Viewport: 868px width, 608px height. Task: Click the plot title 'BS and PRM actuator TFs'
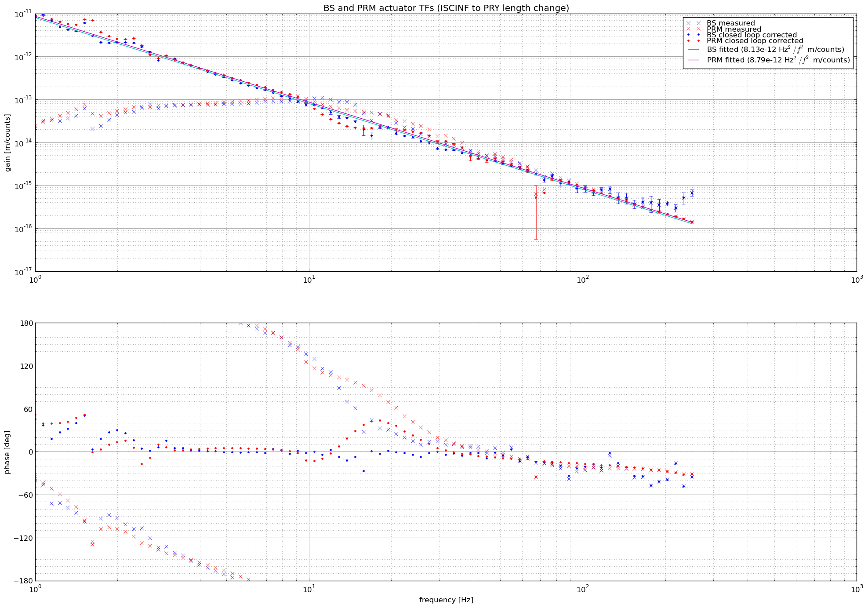pyautogui.click(x=446, y=8)
